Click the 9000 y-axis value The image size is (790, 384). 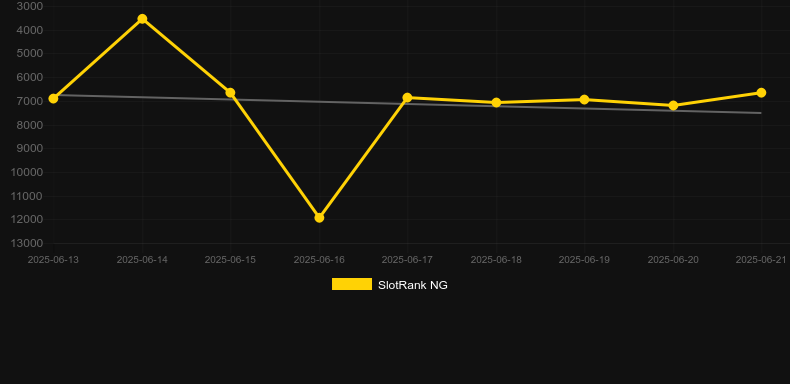pos(30,149)
